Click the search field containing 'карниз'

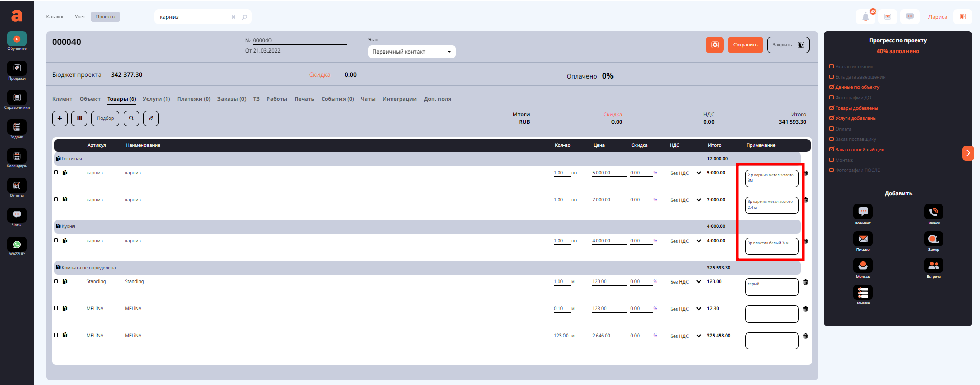[194, 17]
